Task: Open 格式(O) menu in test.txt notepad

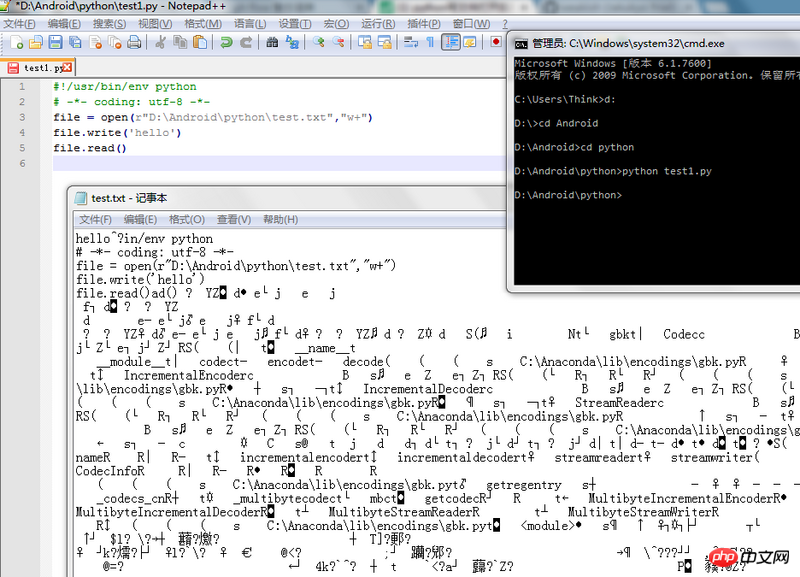Action: (x=187, y=219)
